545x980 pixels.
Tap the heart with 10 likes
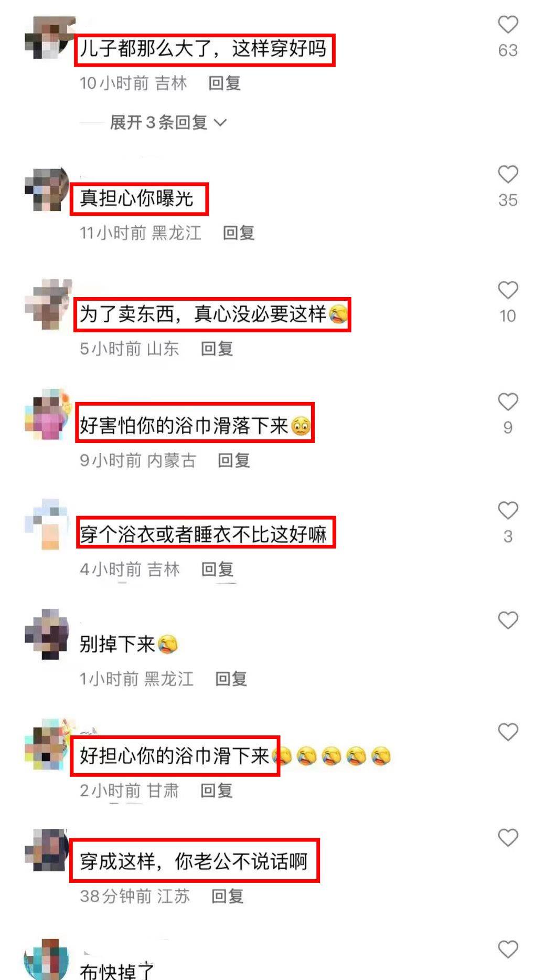coord(508,290)
